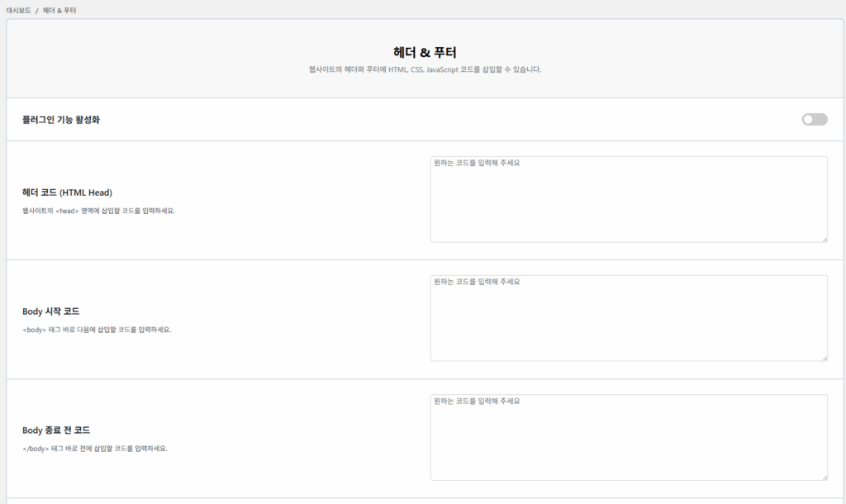The image size is (846, 504).
Task: Enable the 플러그인 기능 활성화 toggle switch
Action: (814, 120)
